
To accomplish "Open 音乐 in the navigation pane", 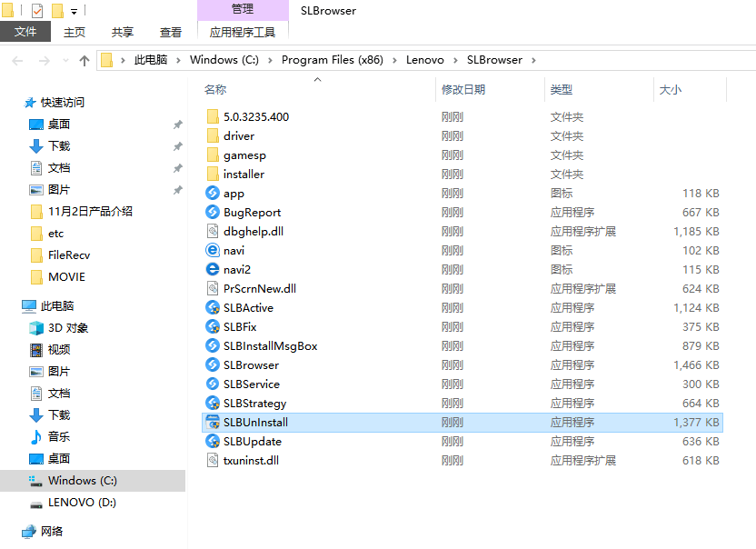I will click(59, 436).
